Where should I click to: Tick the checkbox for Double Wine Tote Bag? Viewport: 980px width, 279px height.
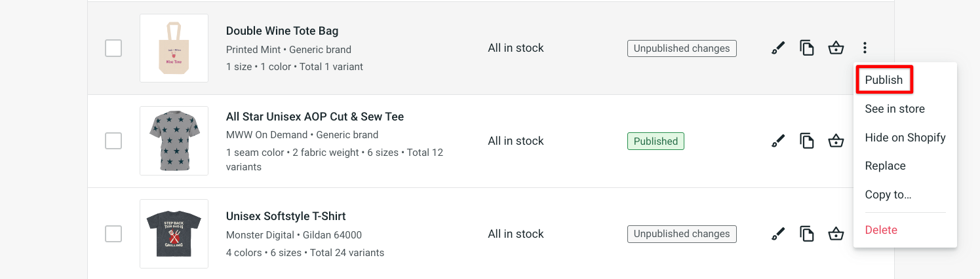(x=113, y=48)
